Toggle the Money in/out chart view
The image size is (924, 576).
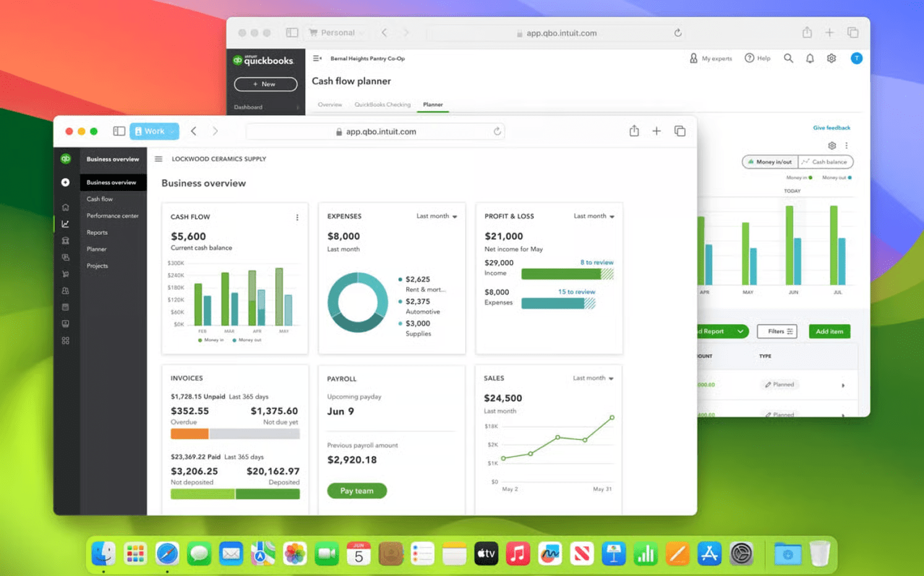(770, 162)
